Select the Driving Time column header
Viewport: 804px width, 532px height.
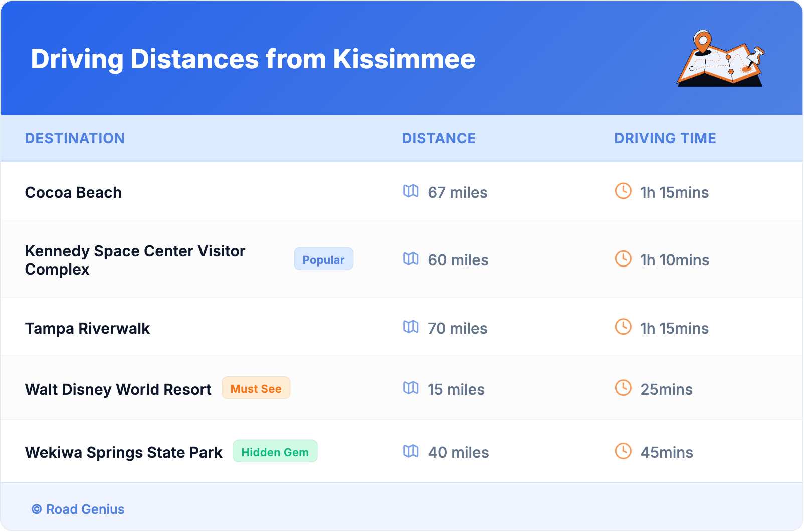point(665,138)
